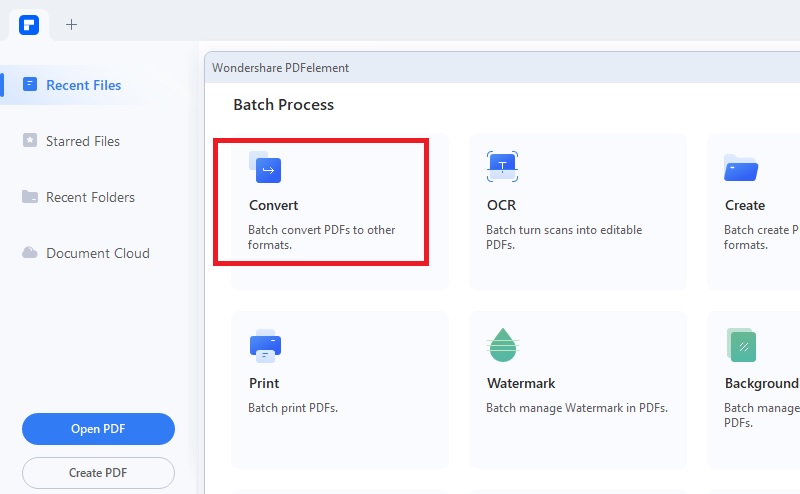Viewport: 800px width, 494px height.
Task: Click 'Batch manage Watermark in PDFs.' description
Action: point(577,408)
